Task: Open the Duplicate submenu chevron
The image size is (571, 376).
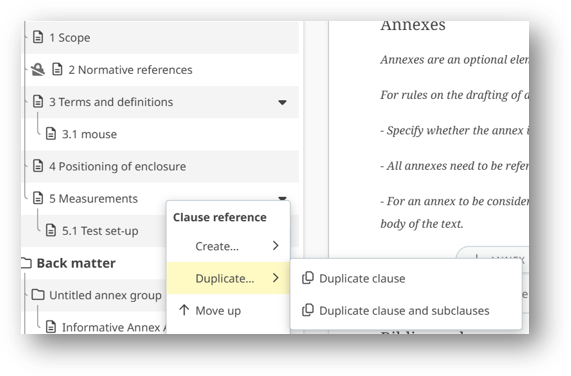Action: coord(276,278)
